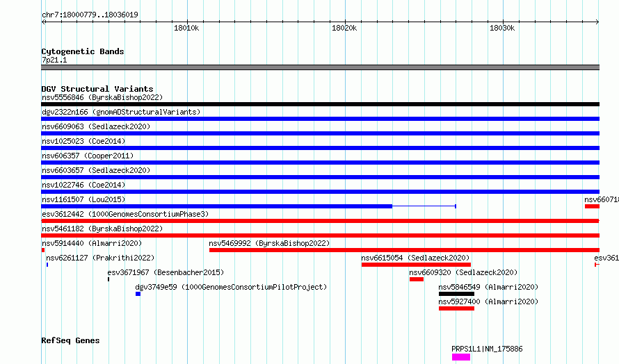Image resolution: width=619 pixels, height=364 pixels.
Task: Select the 7p21.1 band label
Action: (x=54, y=60)
